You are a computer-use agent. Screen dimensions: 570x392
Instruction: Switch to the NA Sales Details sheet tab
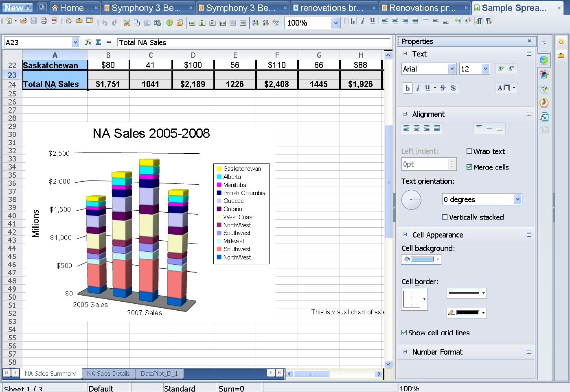pyautogui.click(x=108, y=373)
